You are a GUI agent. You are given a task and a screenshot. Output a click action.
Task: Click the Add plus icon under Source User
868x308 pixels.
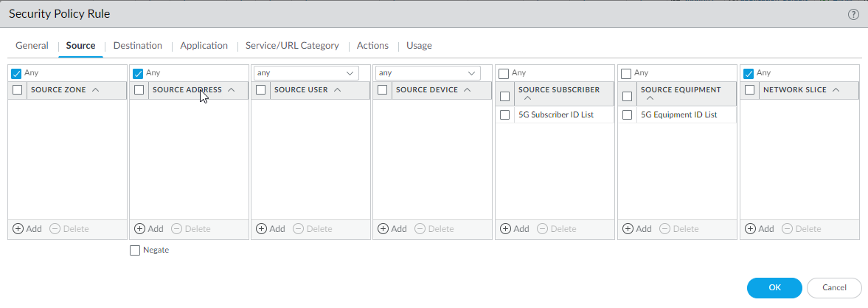261,229
